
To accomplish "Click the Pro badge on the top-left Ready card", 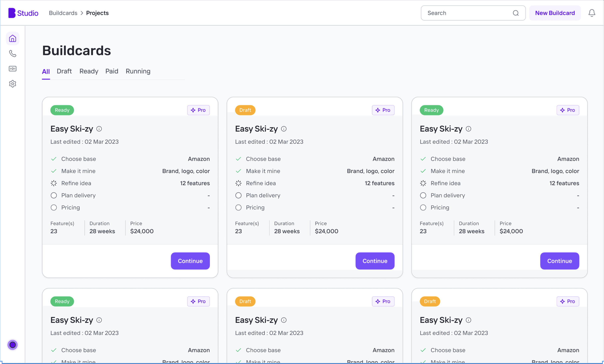I will tap(198, 110).
